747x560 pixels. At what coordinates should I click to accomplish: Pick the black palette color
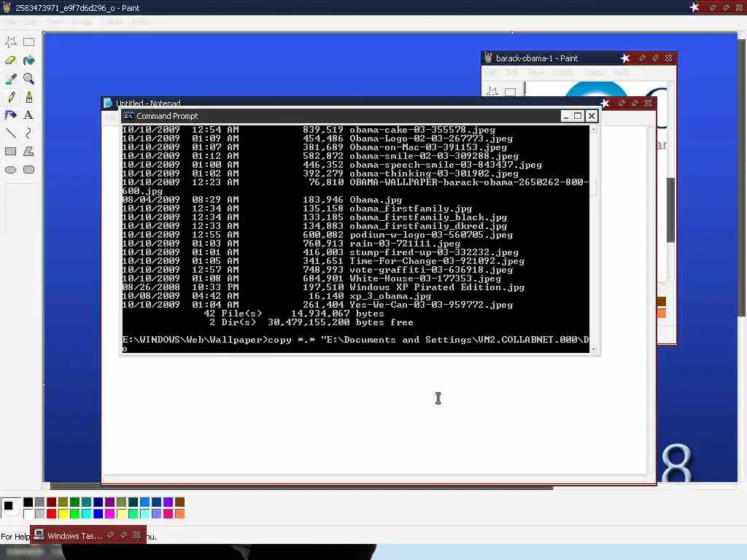pyautogui.click(x=28, y=502)
